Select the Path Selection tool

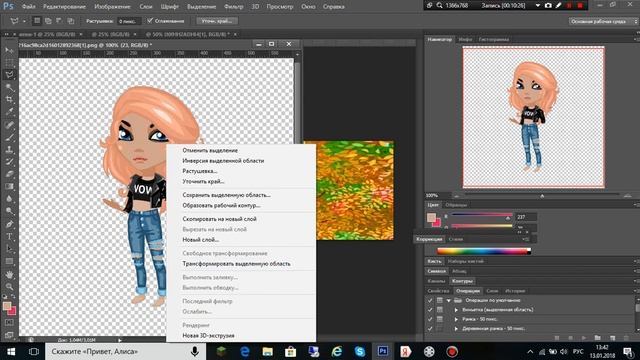(x=9, y=249)
